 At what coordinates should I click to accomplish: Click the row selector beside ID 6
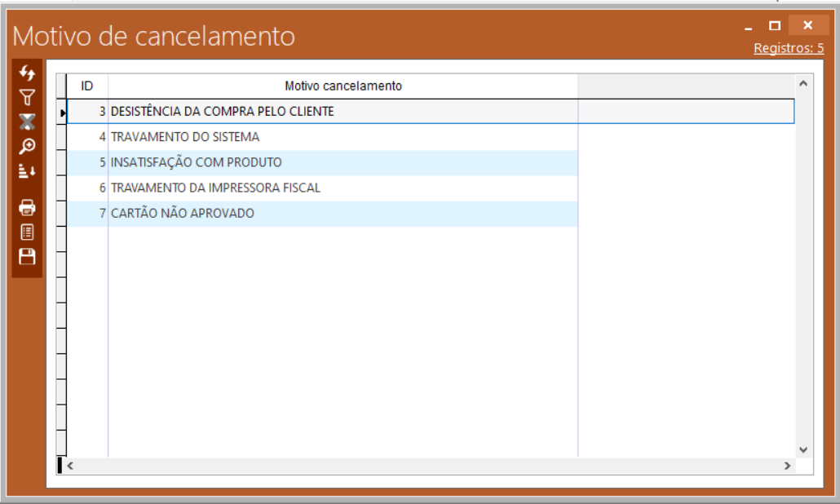pyautogui.click(x=62, y=188)
